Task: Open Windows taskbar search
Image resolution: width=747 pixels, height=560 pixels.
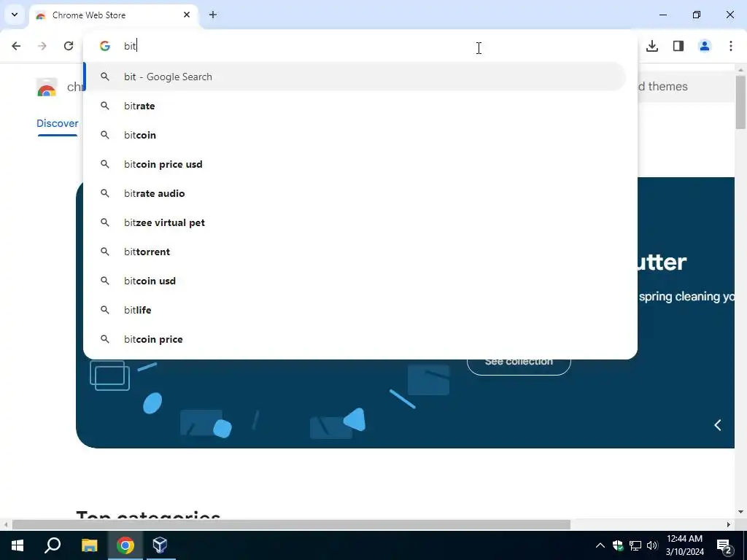Action: (x=53, y=545)
